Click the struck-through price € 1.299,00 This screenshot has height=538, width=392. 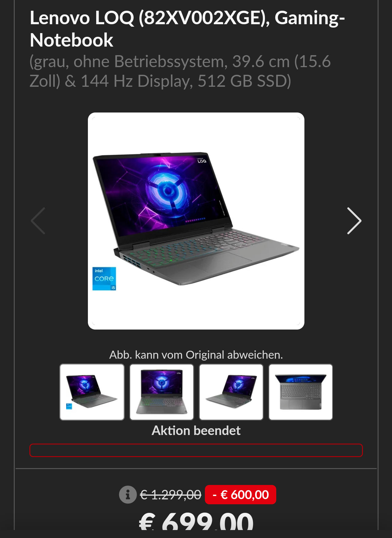(171, 494)
